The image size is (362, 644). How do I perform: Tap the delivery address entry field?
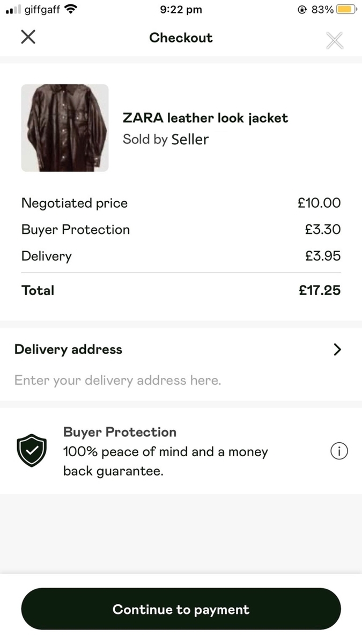117,380
